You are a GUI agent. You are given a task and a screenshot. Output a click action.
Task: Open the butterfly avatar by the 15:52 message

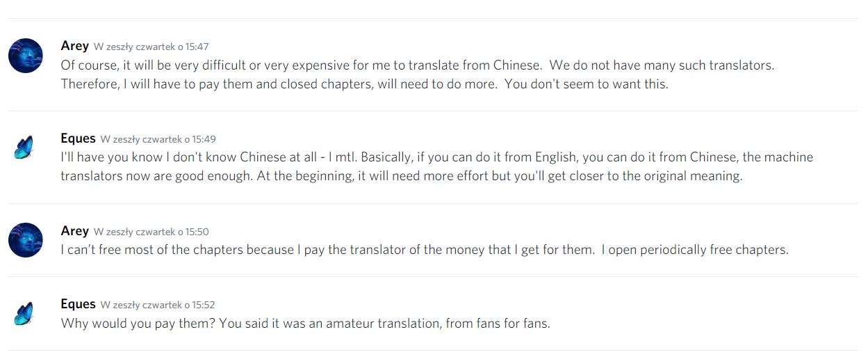tap(24, 313)
